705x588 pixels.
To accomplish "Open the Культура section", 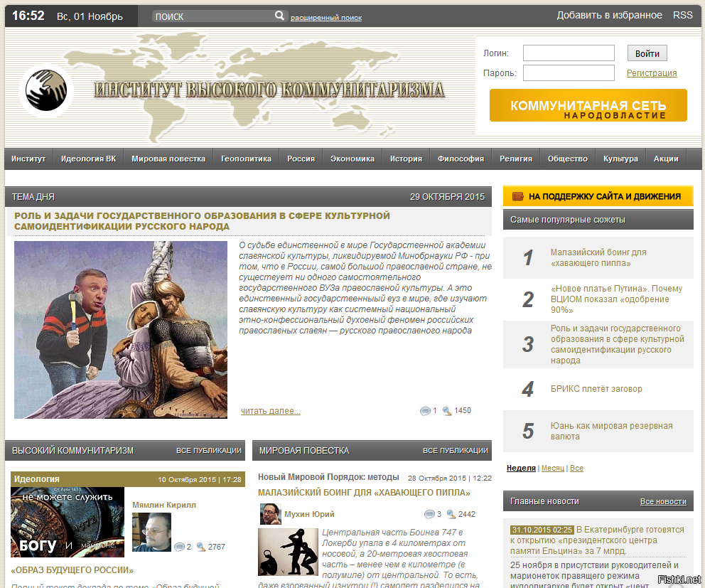I will pos(620,159).
